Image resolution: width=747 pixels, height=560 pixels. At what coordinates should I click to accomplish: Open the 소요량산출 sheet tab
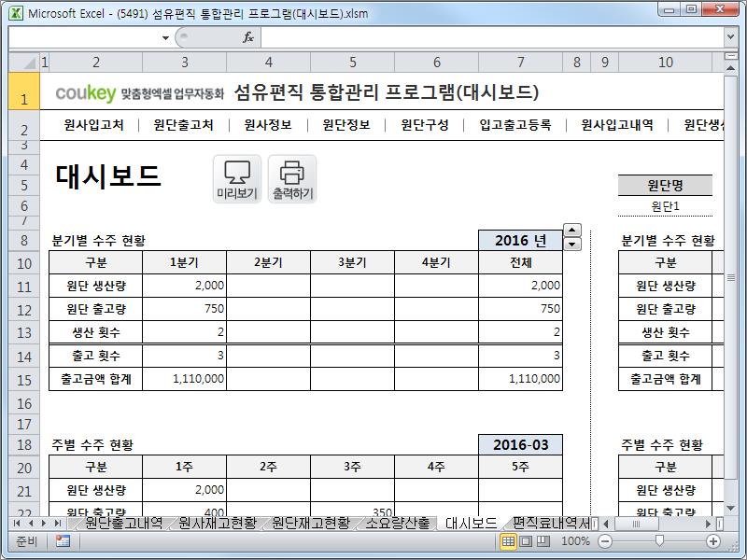[398, 524]
